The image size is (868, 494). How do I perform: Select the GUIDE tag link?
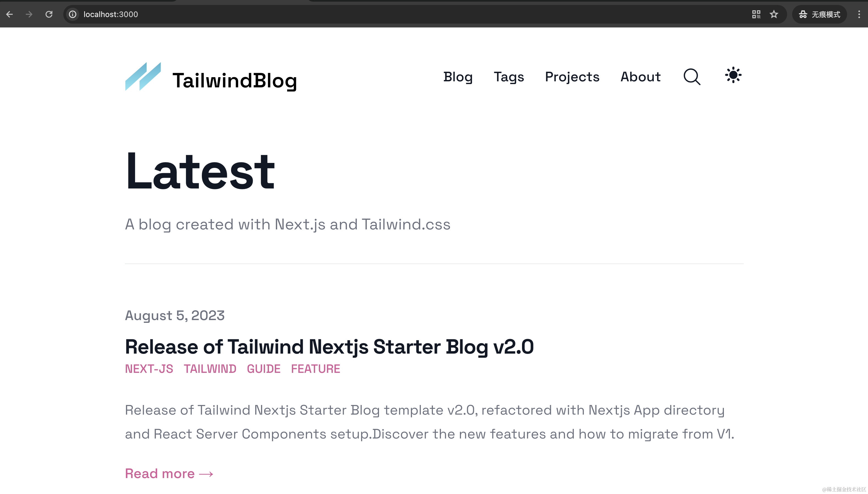point(263,369)
